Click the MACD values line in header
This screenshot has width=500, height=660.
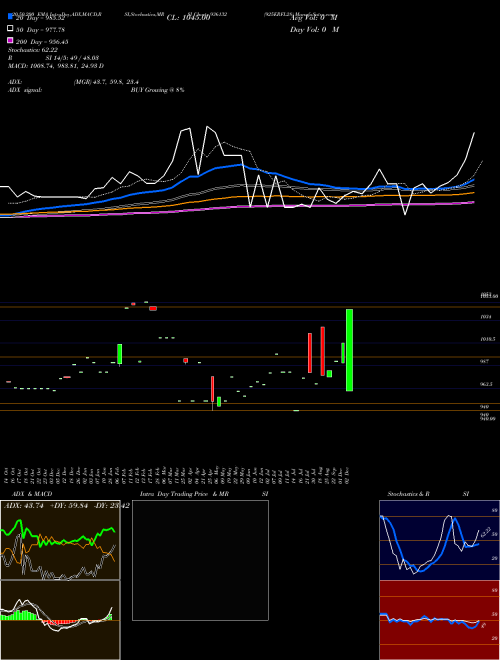[x=56, y=66]
